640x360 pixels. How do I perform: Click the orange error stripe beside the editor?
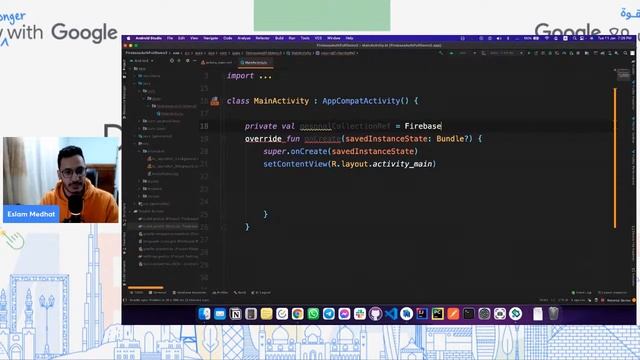[x=615, y=158]
